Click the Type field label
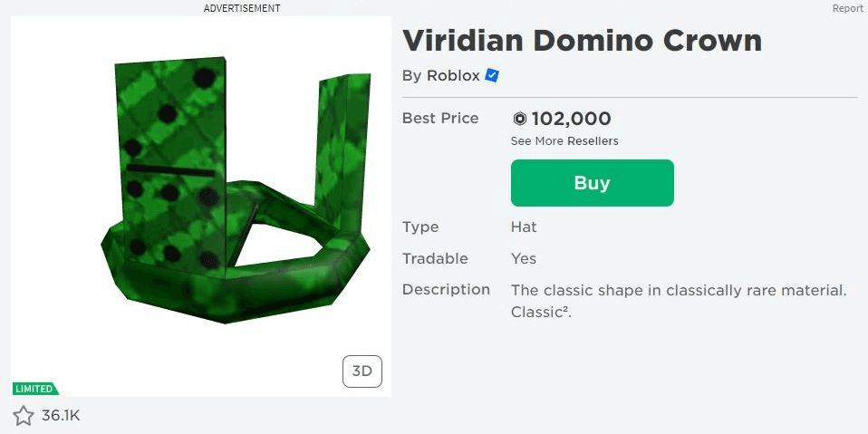The height and width of the screenshot is (434, 868). pos(420,227)
